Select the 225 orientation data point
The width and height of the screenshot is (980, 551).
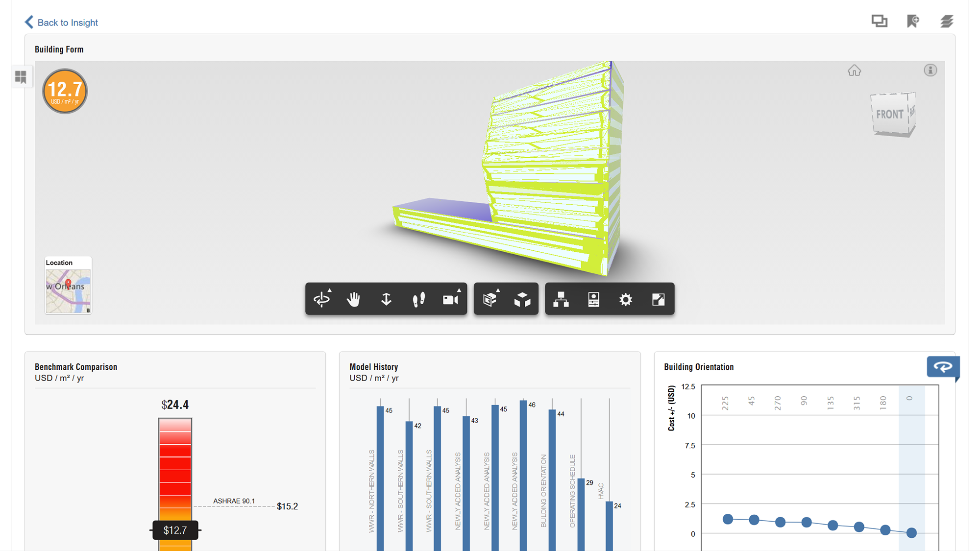728,519
